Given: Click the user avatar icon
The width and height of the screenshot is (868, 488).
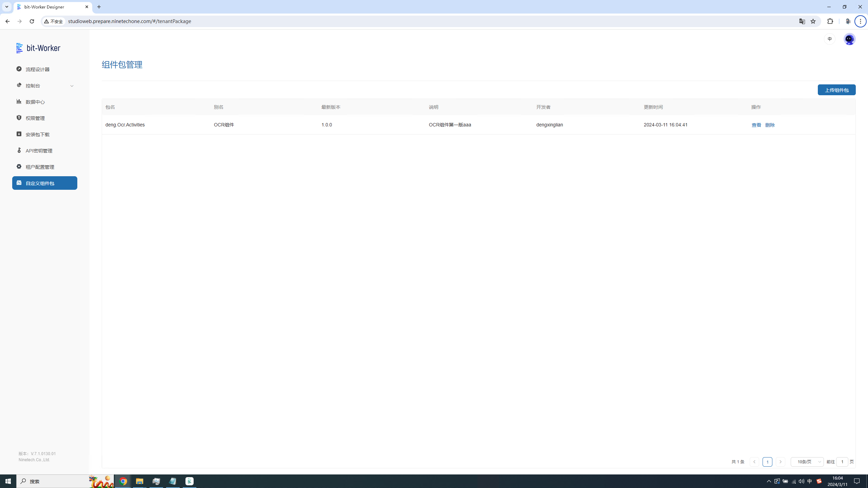Looking at the screenshot, I should point(849,39).
